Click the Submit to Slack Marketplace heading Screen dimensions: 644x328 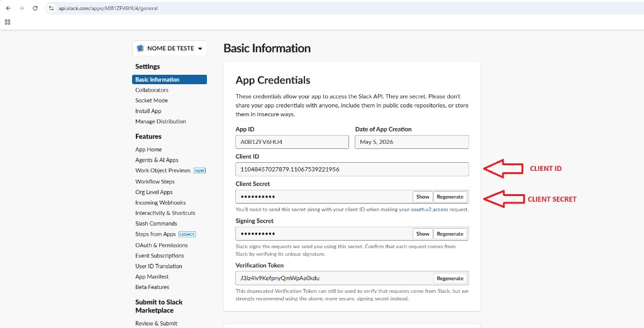click(159, 306)
